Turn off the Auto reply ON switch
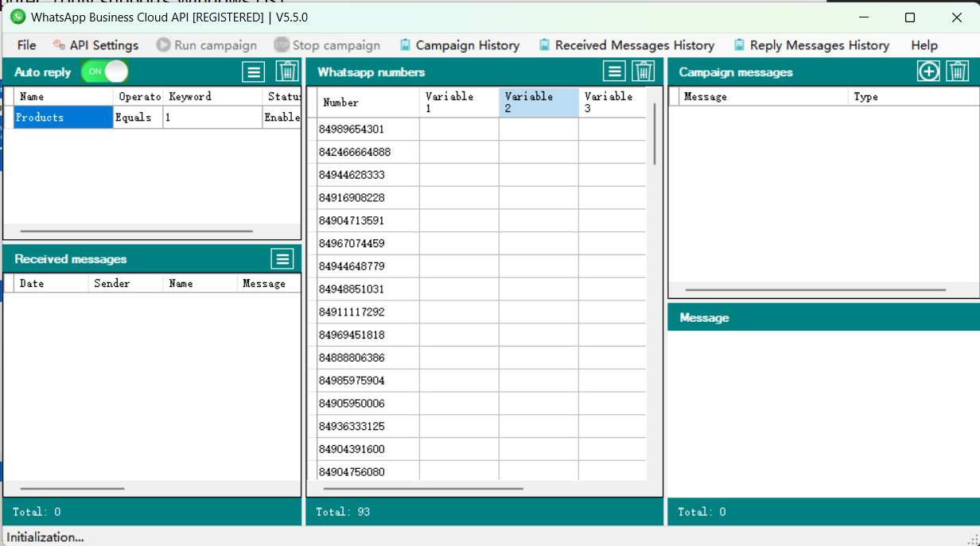Viewport: 980px width, 546px height. tap(105, 72)
